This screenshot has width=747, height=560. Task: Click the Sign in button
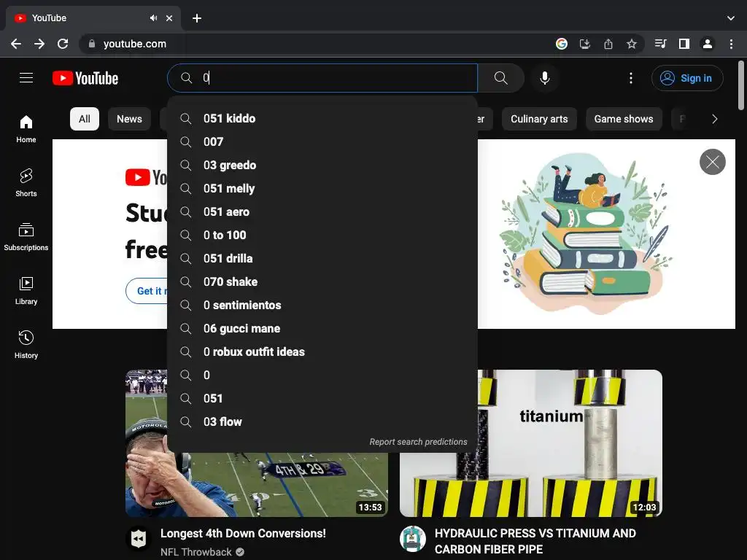click(687, 78)
